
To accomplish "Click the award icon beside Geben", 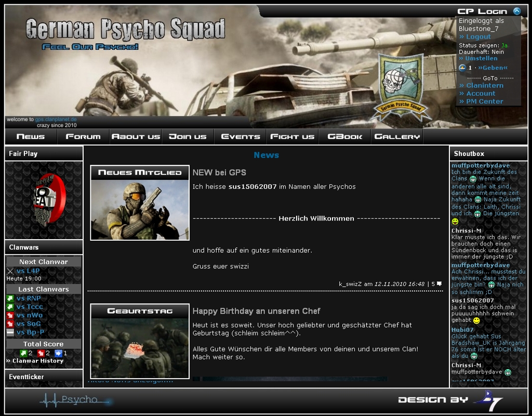I will click(462, 68).
